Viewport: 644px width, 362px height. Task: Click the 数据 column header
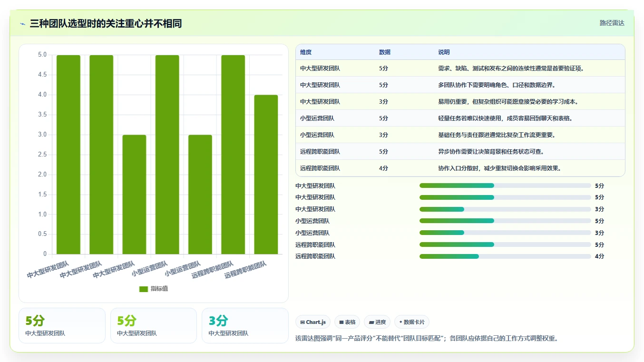385,52
